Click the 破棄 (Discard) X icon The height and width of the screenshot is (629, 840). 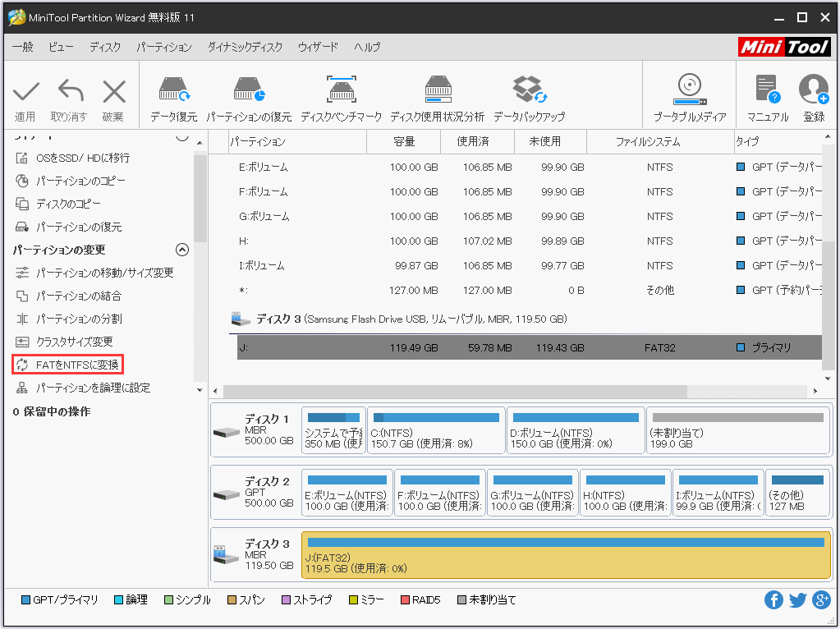tap(113, 93)
